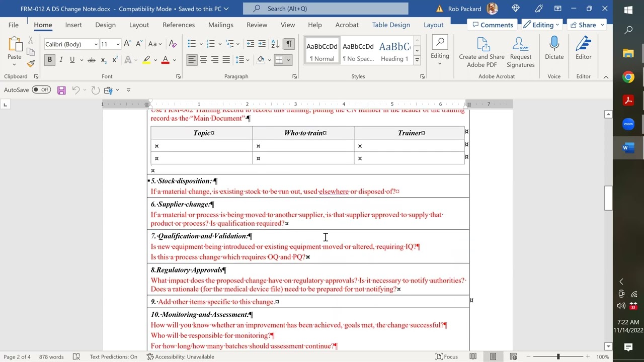The width and height of the screenshot is (644, 362).
Task: Apply subscript formatting
Action: [103, 60]
